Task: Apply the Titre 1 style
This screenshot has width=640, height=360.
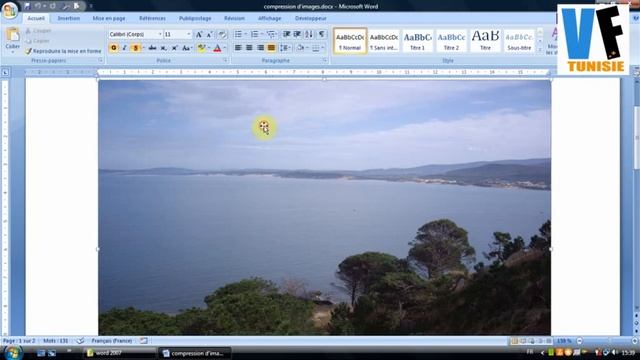Action: point(418,41)
